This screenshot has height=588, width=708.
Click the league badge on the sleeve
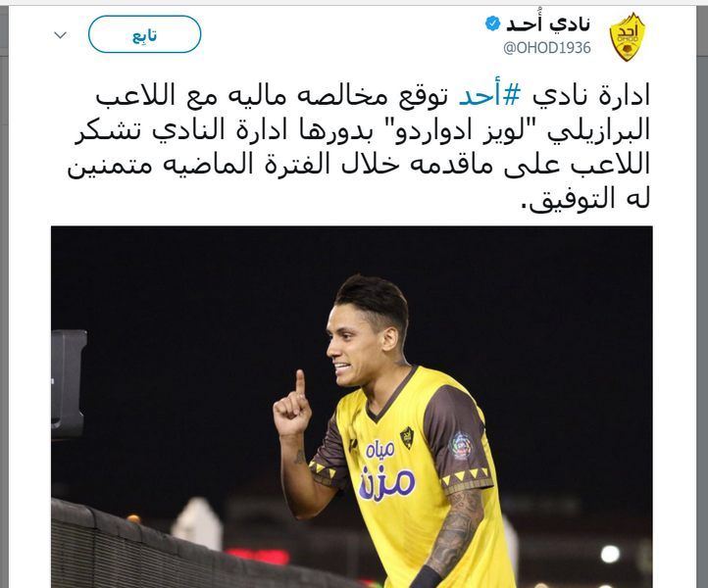pos(462,446)
